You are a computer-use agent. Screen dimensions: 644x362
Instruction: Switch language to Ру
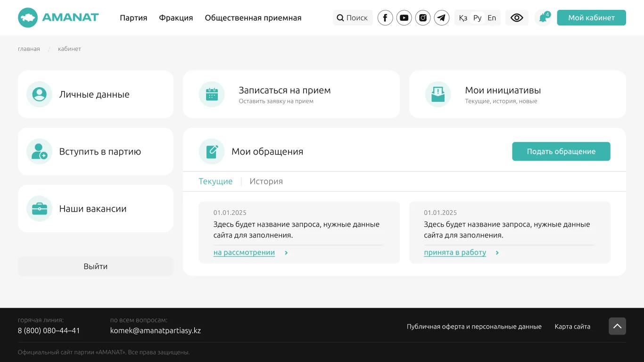478,18
